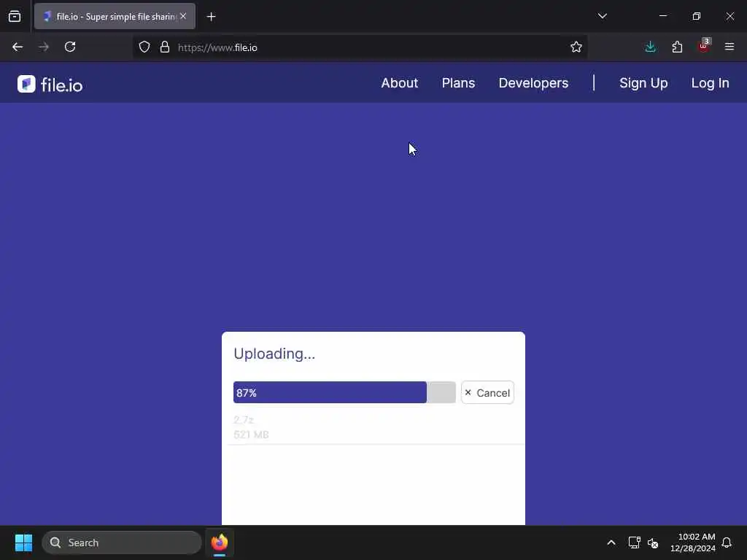The image size is (747, 560).
Task: Open the Windows Start menu
Action: click(23, 542)
